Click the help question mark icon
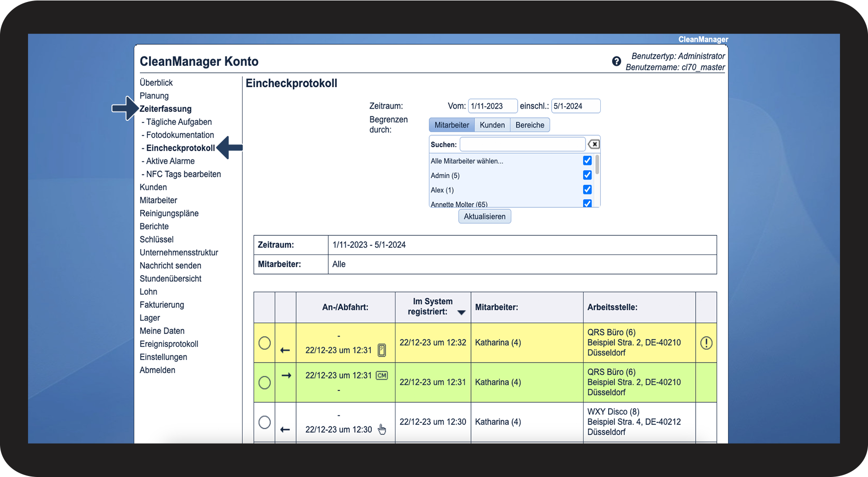Image resolution: width=868 pixels, height=477 pixels. point(616,61)
